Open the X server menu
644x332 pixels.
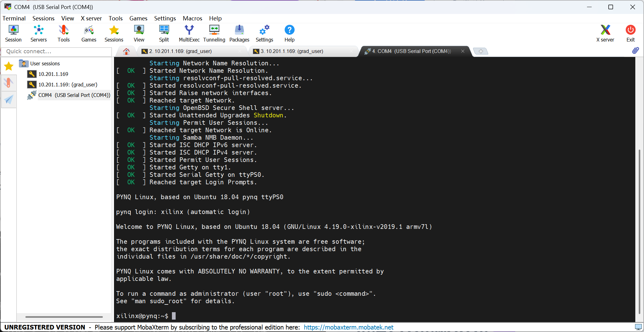[x=91, y=18]
